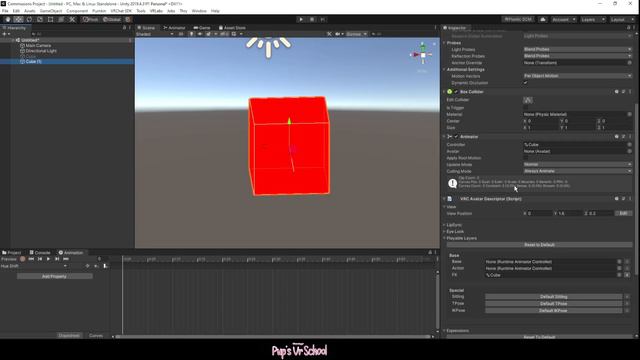Go to first keyframe in Animation
Viewport: 640px width, 360px height.
(x=31, y=259)
